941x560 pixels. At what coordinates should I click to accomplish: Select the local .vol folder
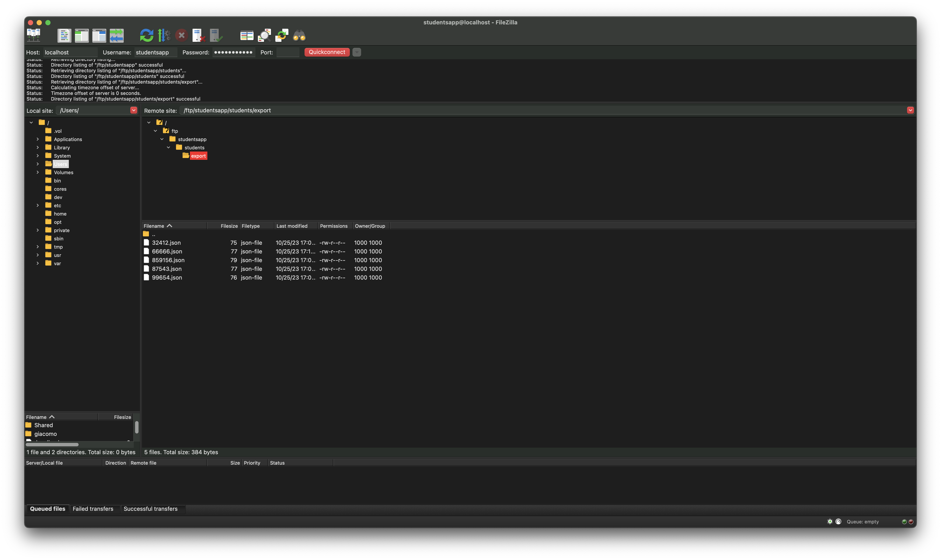click(58, 131)
